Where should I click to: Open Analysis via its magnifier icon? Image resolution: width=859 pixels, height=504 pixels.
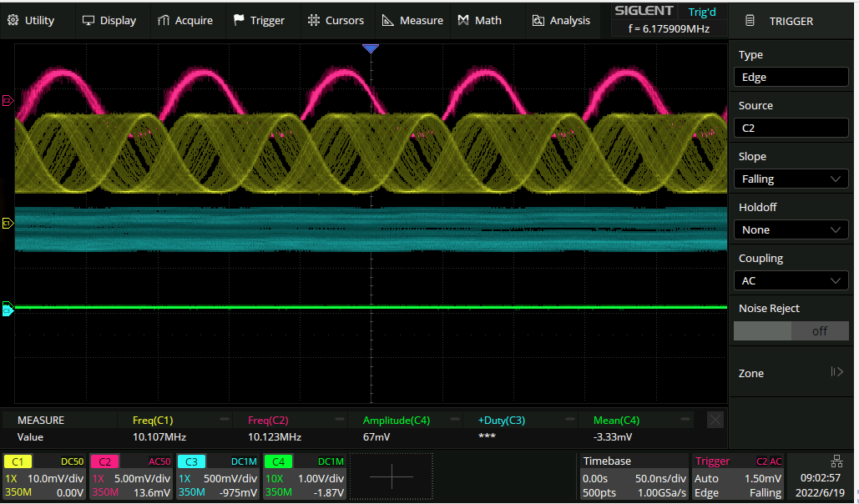click(x=538, y=20)
